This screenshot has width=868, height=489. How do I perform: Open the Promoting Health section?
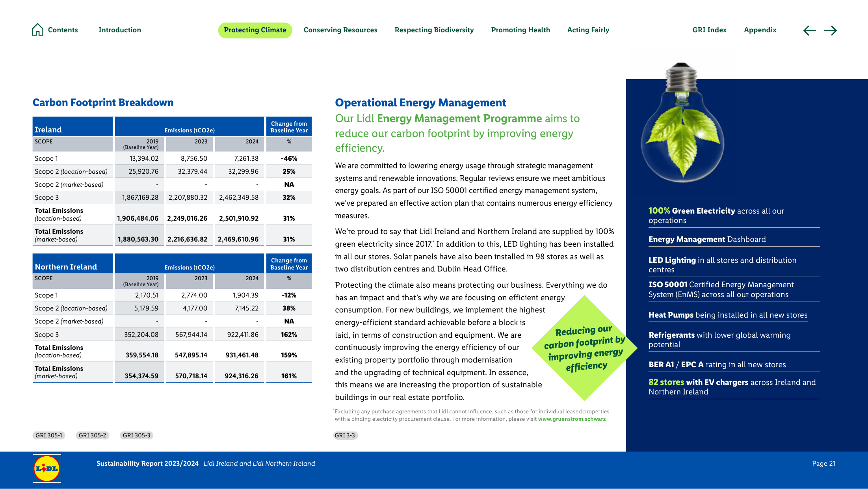pos(520,30)
